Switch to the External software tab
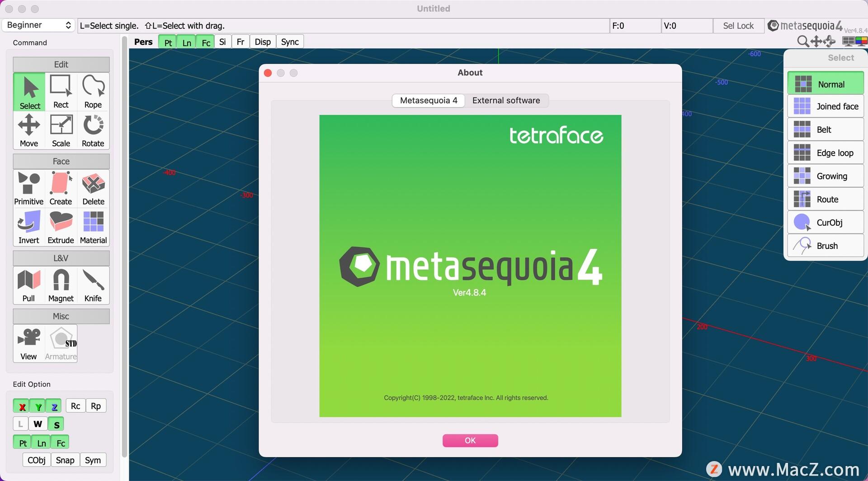868x481 pixels. click(506, 100)
